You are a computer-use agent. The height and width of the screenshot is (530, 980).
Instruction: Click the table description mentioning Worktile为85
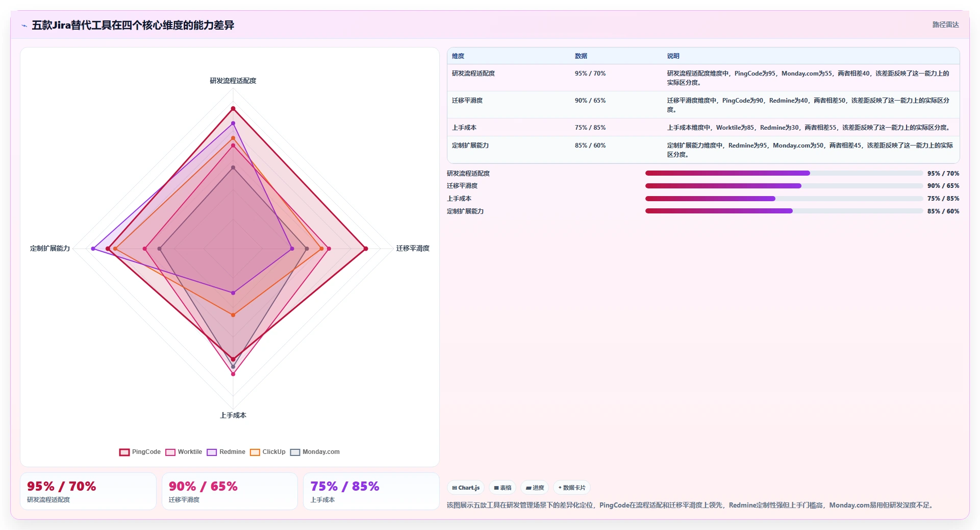(x=809, y=128)
